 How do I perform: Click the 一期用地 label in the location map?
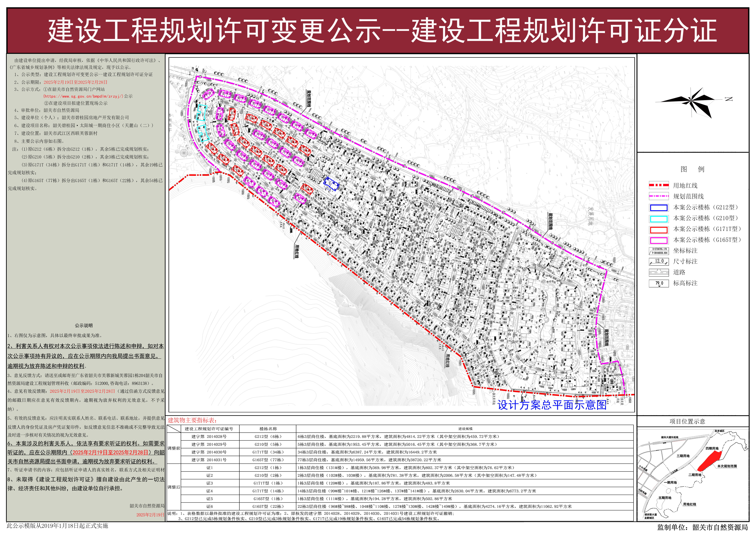point(670,483)
